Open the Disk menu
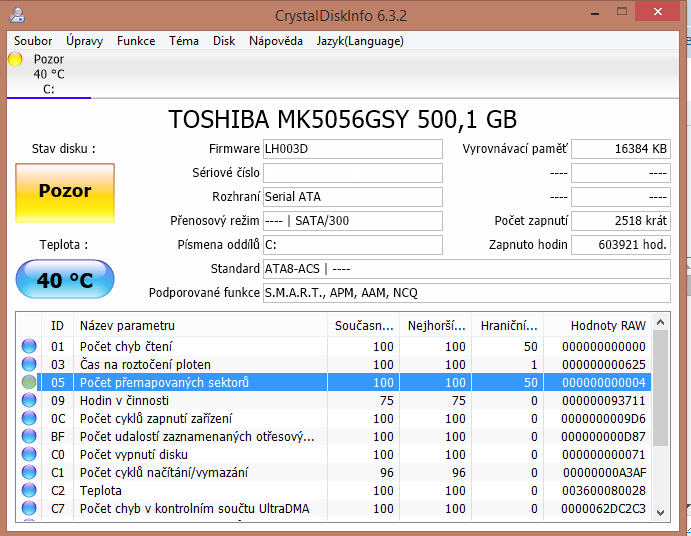 224,41
